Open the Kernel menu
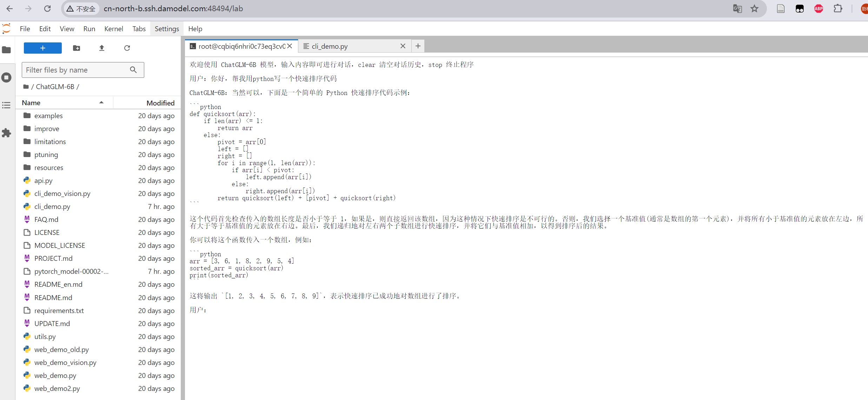Viewport: 868px width, 400px height. (x=113, y=29)
